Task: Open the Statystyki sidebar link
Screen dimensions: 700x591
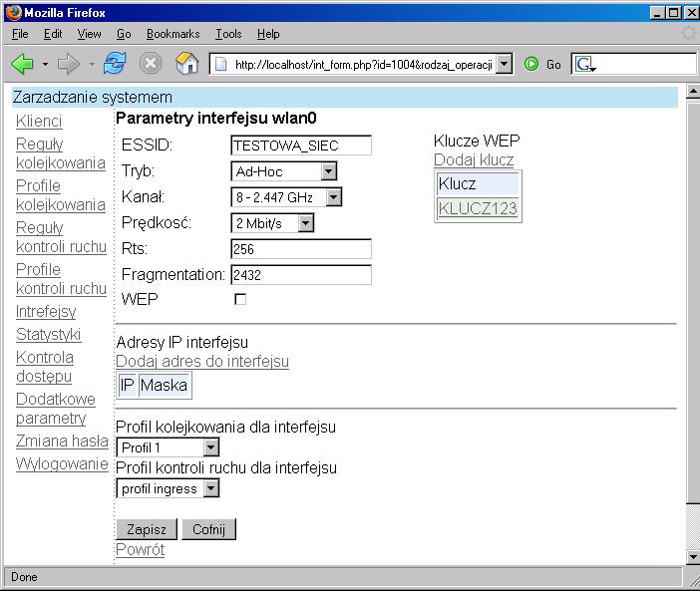Action: [48, 335]
